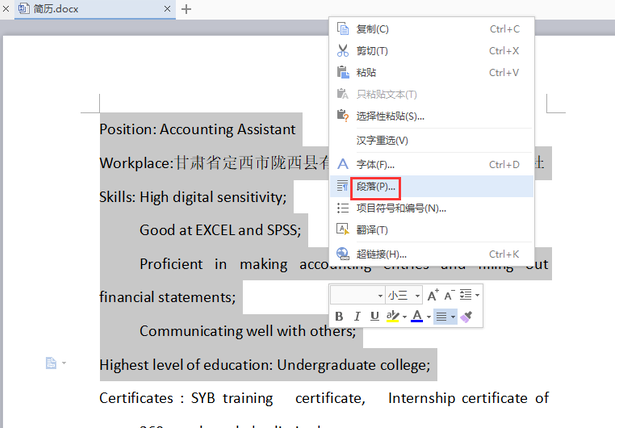619x440 pixels.
Task: Click the copy icon beside 复制
Action: point(343,29)
